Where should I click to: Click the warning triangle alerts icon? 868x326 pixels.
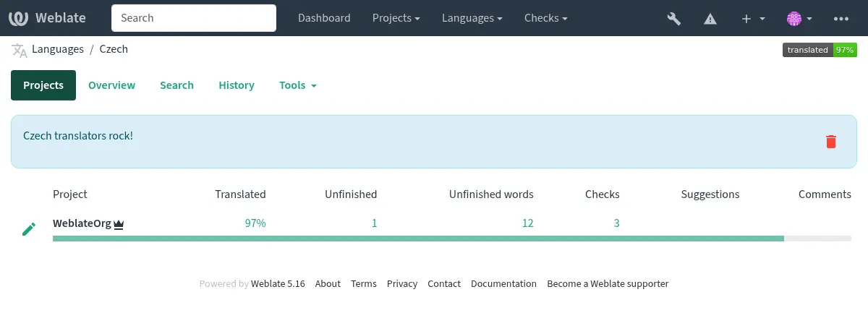(711, 19)
